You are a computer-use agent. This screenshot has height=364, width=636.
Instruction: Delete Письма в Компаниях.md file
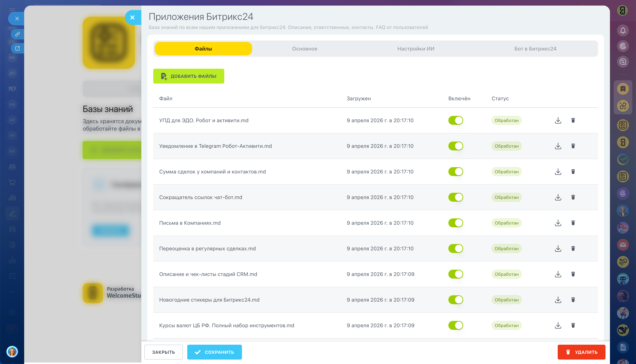point(573,223)
